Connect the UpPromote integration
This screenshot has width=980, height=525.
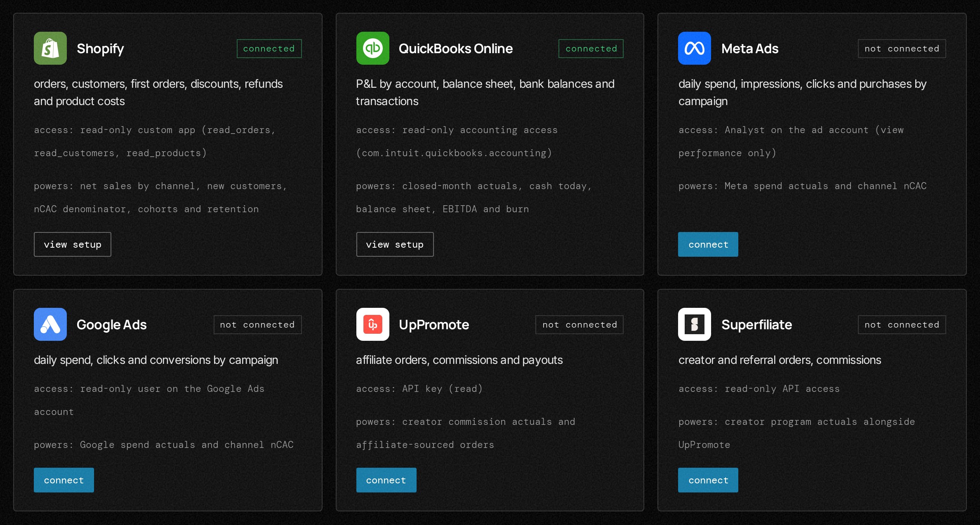click(x=386, y=480)
